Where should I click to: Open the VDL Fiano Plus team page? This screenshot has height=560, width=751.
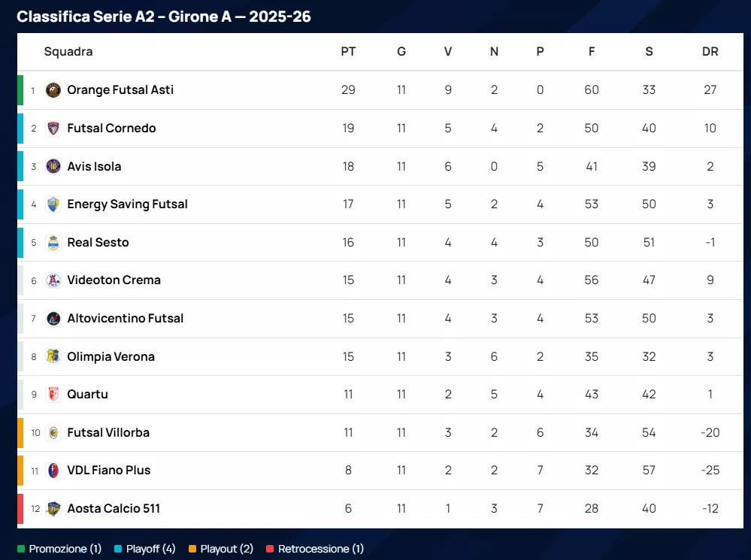click(109, 471)
